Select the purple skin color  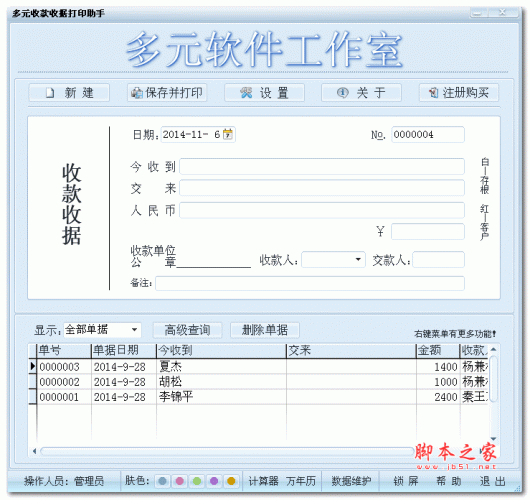point(214,481)
